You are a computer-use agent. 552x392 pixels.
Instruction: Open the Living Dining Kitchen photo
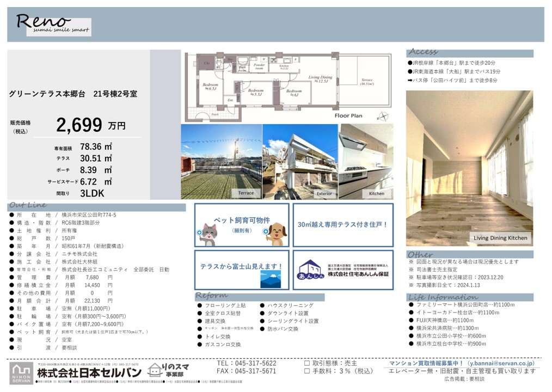pyautogui.click(x=469, y=168)
